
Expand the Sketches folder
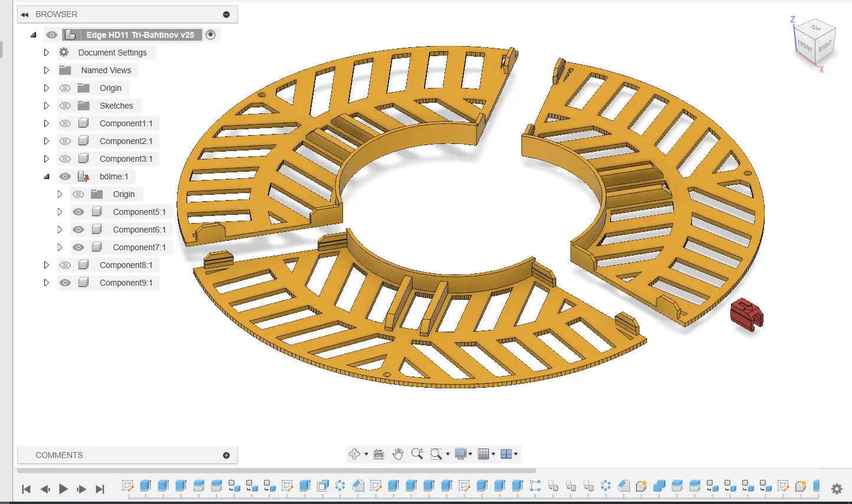click(x=47, y=106)
